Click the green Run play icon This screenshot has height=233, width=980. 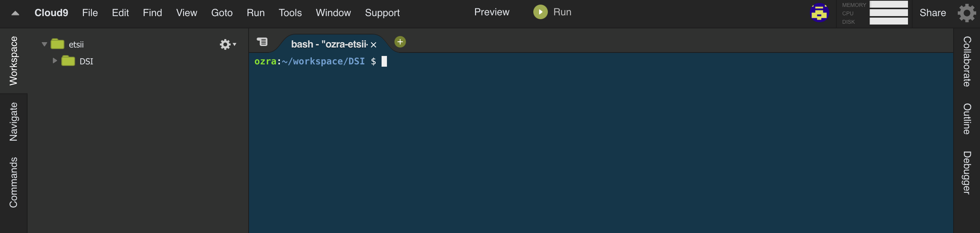(x=540, y=12)
